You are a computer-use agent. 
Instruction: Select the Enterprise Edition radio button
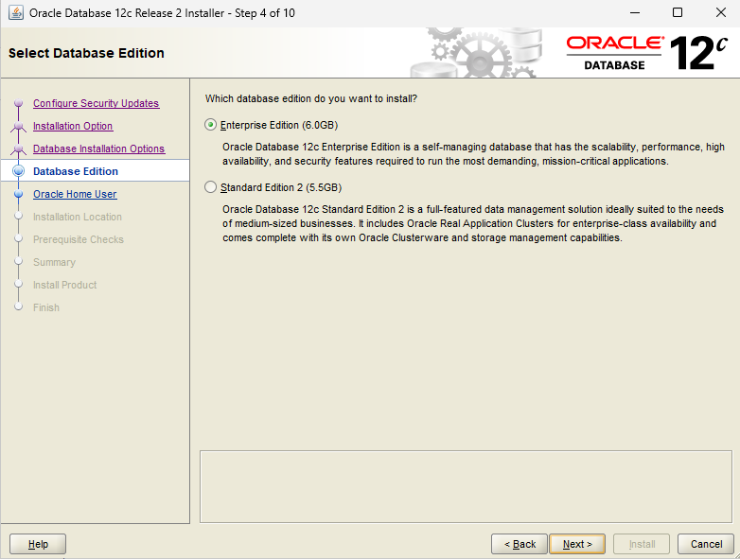pyautogui.click(x=210, y=125)
